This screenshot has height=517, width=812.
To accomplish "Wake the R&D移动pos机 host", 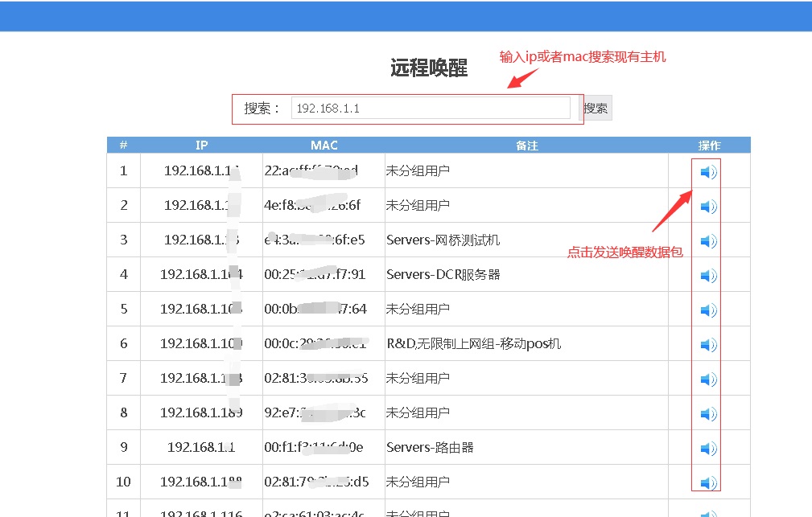I will click(x=708, y=345).
